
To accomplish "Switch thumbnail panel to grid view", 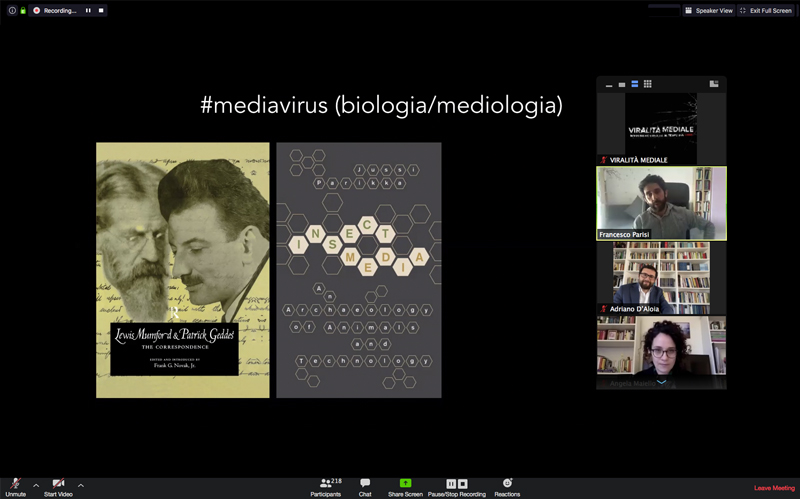I will [x=647, y=84].
